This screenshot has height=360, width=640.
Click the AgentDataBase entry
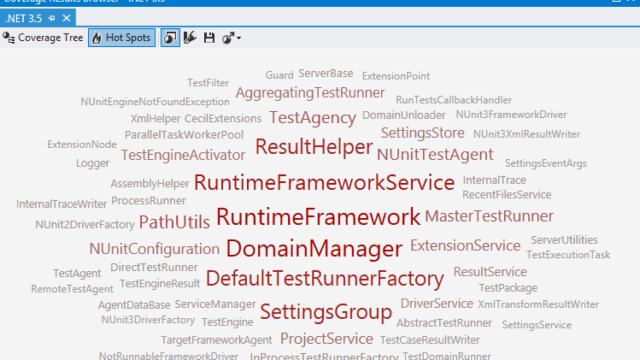click(133, 305)
